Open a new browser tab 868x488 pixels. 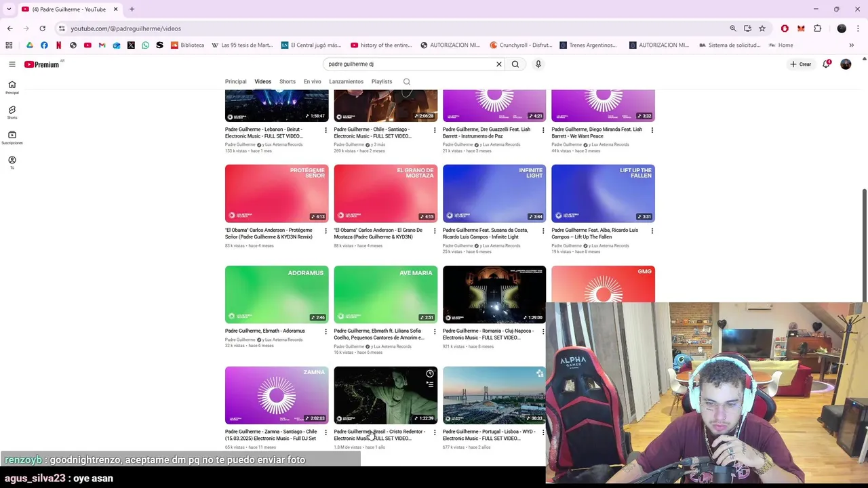pyautogui.click(x=132, y=9)
